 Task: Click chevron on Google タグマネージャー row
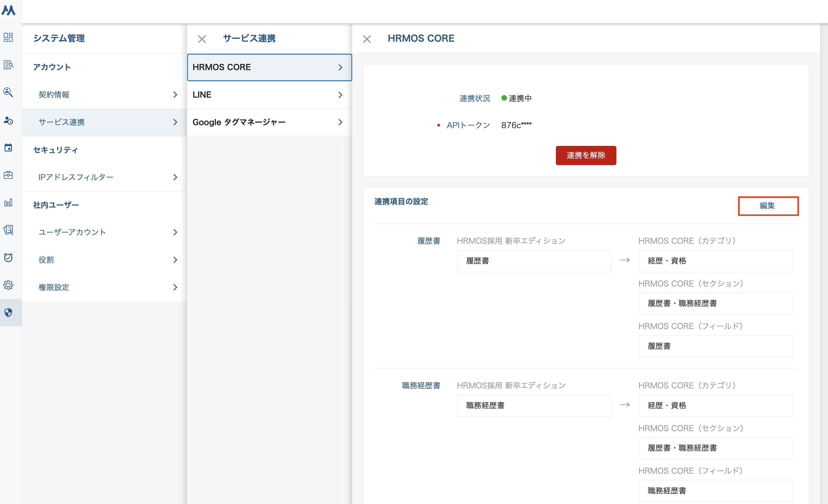tap(340, 122)
